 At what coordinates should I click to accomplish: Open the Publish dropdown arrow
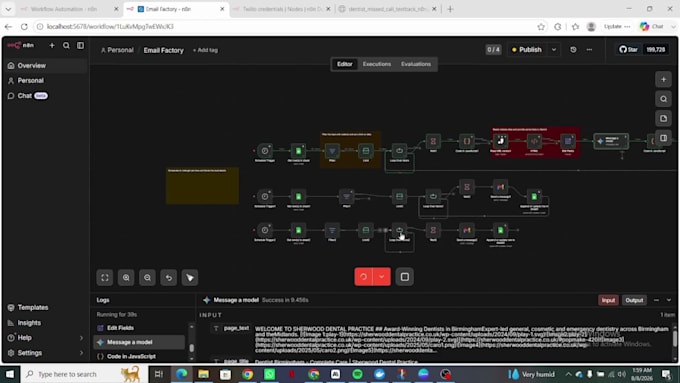pyautogui.click(x=554, y=50)
